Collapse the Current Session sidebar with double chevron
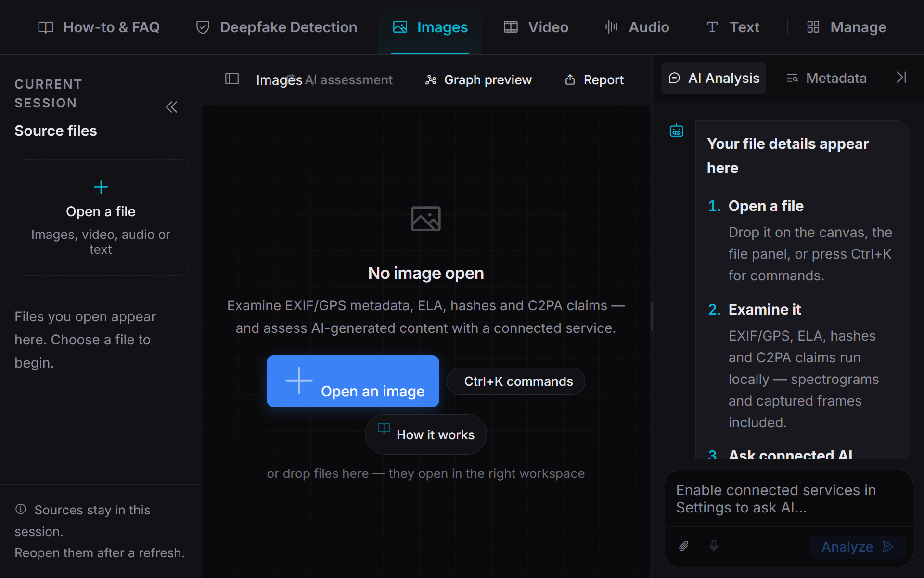This screenshot has height=578, width=924. (172, 107)
